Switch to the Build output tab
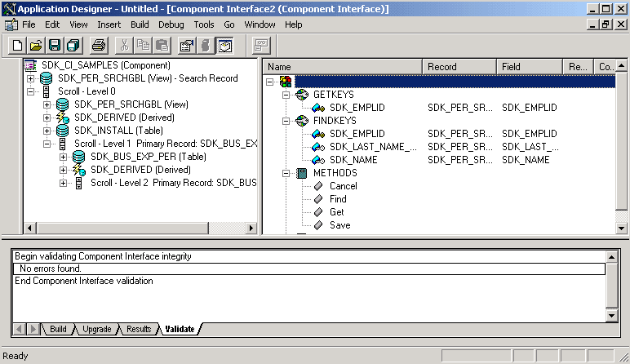 point(58,329)
